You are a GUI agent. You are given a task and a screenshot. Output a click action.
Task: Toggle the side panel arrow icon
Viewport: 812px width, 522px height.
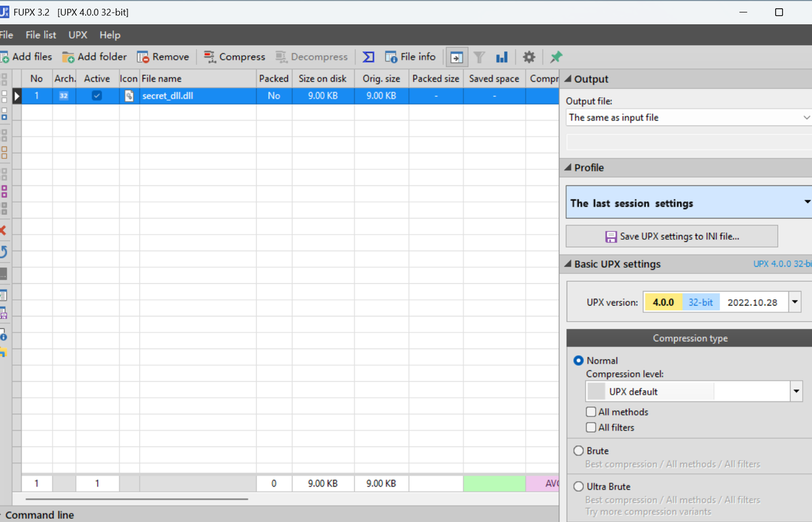tap(456, 57)
